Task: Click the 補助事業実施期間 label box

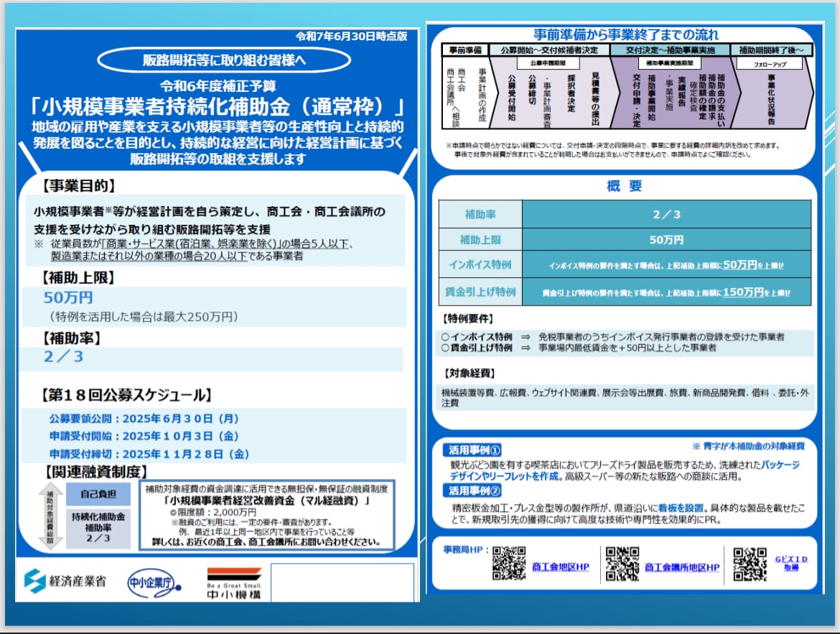Action: coord(670,63)
